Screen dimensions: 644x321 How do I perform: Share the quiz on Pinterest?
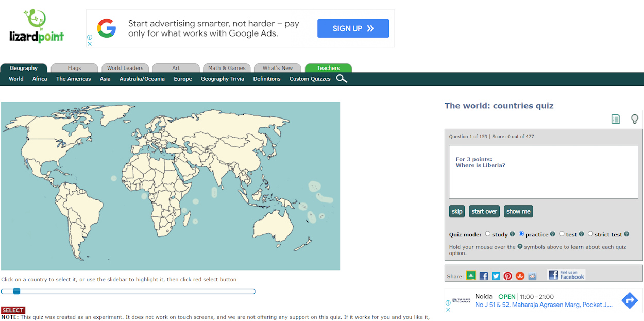coord(508,276)
